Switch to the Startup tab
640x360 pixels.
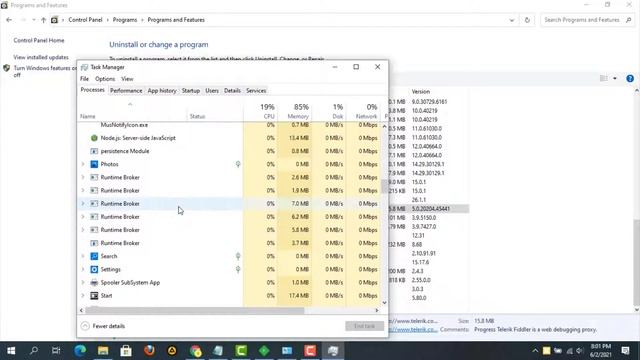point(191,91)
